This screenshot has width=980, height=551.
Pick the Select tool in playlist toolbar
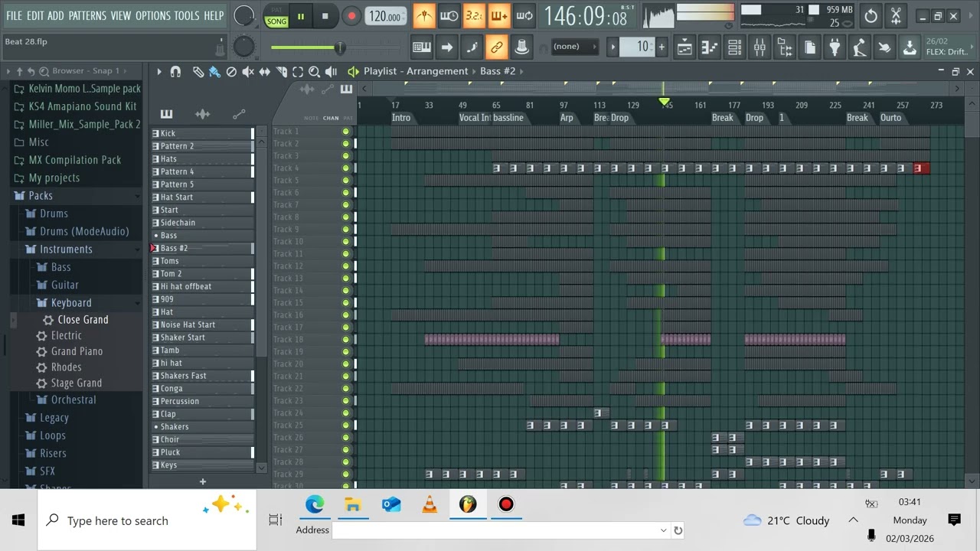click(x=298, y=71)
